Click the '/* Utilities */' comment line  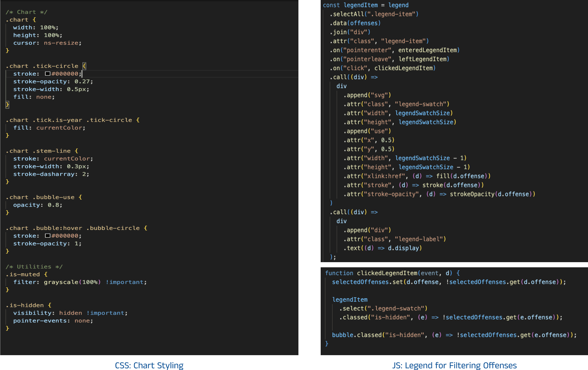(34, 266)
